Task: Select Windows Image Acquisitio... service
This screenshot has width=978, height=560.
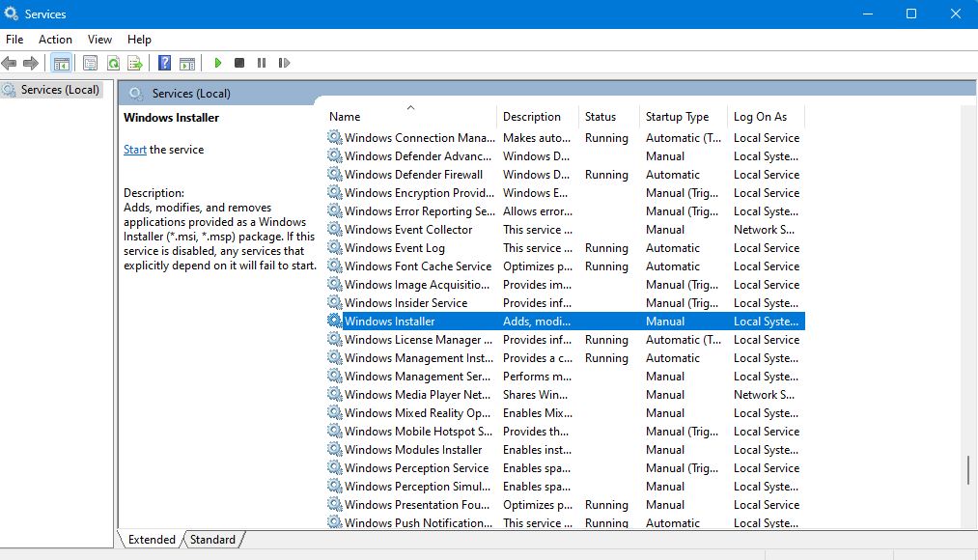Action: coord(417,285)
